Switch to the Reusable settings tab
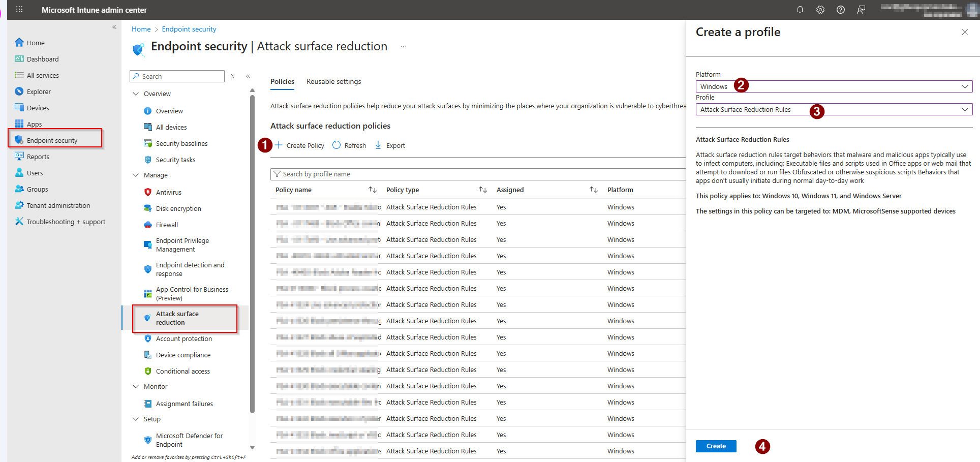980x462 pixels. (x=333, y=81)
